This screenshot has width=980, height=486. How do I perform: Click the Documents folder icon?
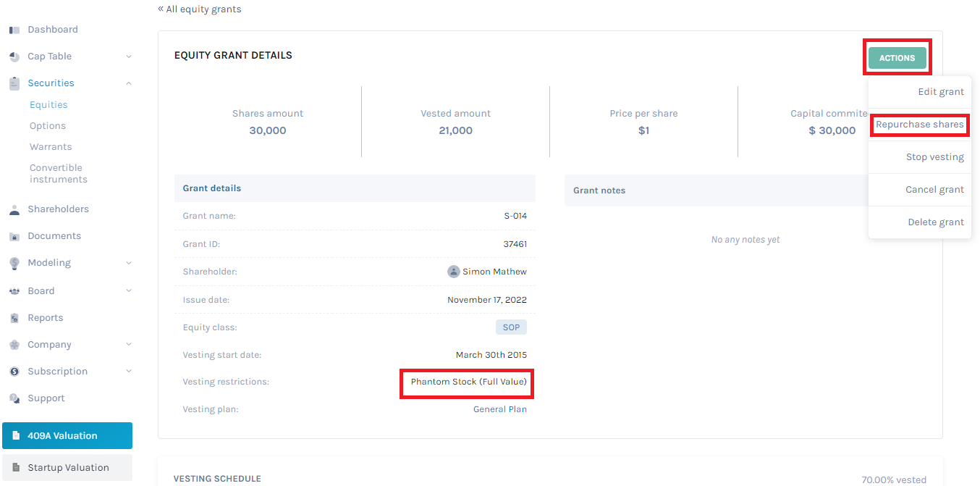(x=14, y=236)
